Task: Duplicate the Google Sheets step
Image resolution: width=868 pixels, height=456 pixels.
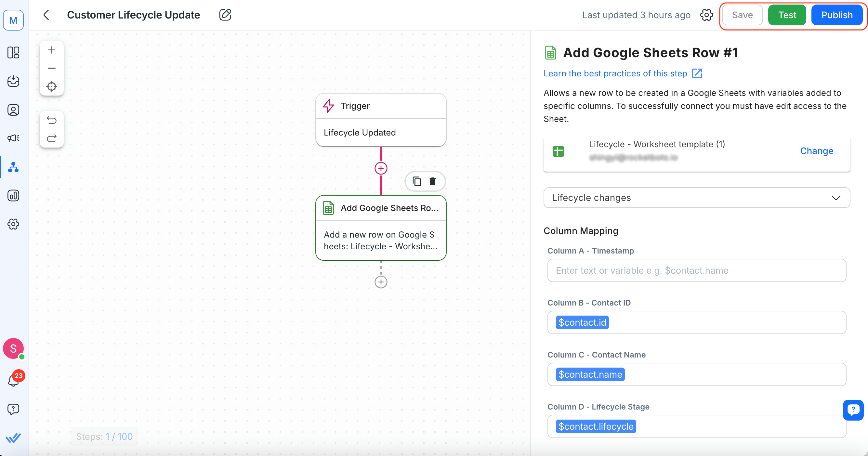Action: (417, 182)
